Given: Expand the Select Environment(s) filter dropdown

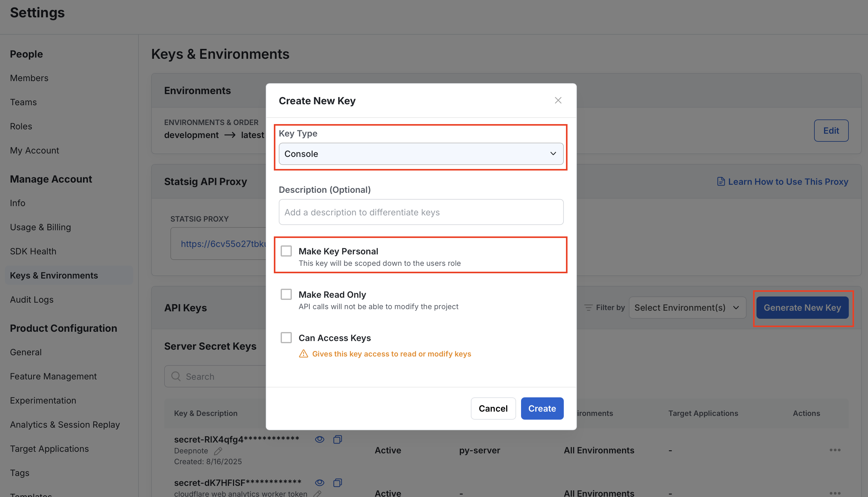Looking at the screenshot, I should click(687, 308).
